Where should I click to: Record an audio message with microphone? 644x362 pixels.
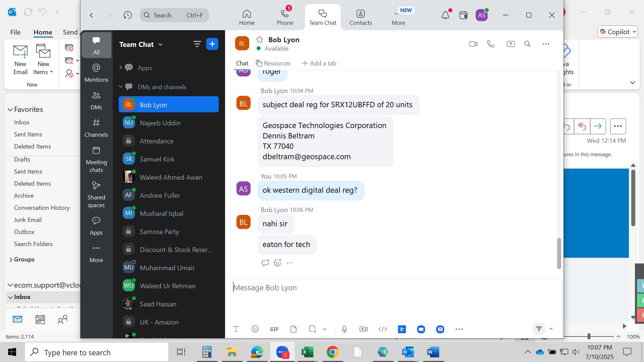pyautogui.click(x=344, y=329)
